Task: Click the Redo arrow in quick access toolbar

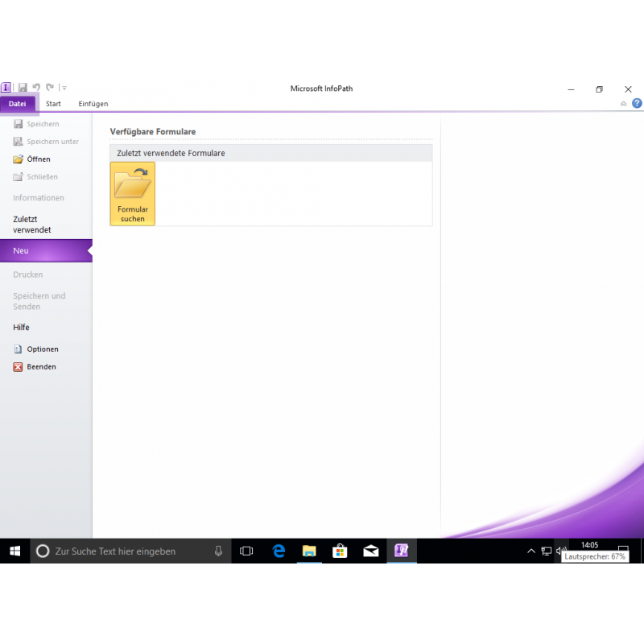Action: coord(50,88)
